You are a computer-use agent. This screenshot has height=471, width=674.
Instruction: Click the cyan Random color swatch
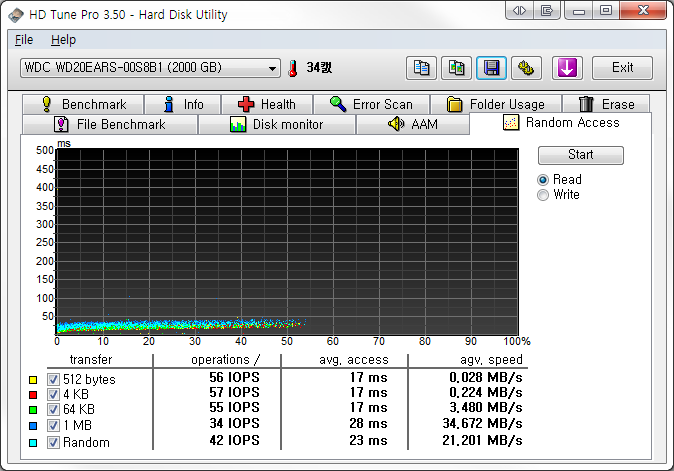(x=33, y=443)
